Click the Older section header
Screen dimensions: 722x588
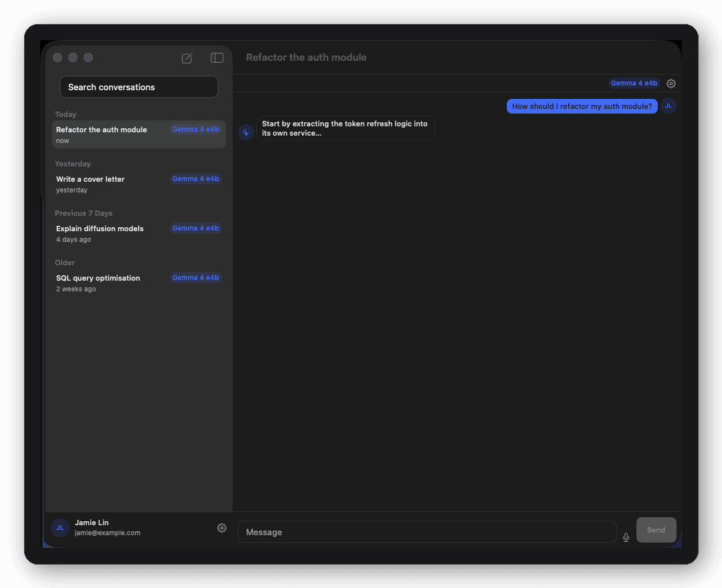coord(64,263)
